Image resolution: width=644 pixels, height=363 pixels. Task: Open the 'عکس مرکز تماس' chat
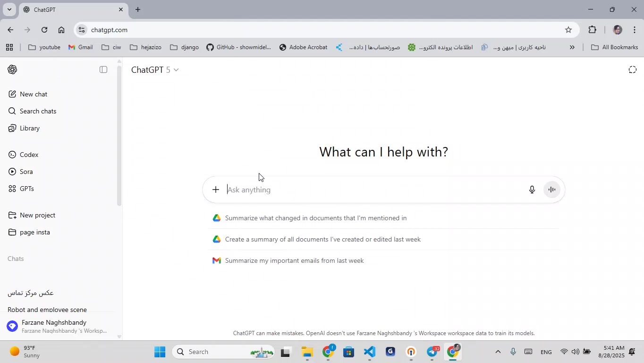click(31, 293)
